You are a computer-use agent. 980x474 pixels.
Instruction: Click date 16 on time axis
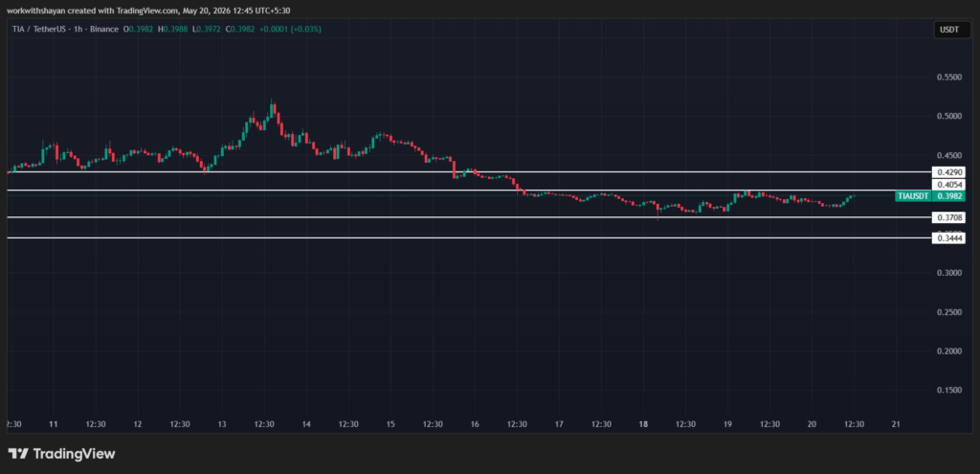point(475,424)
